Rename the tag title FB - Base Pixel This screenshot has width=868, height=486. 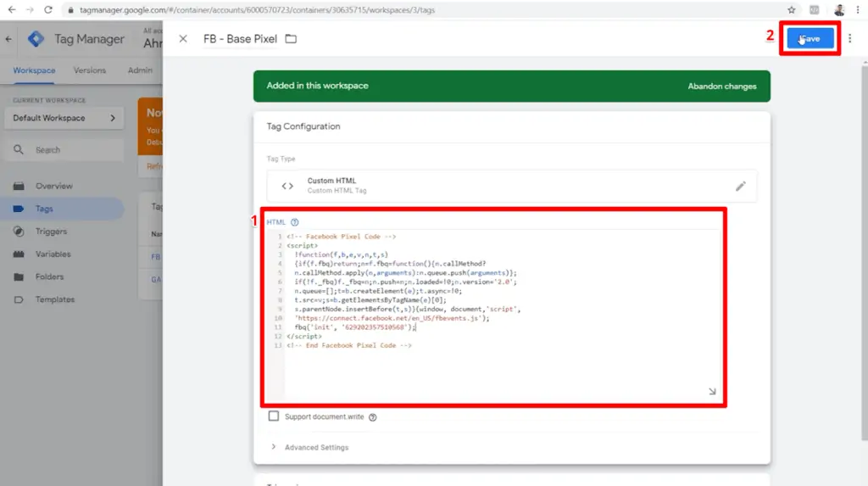tap(240, 39)
